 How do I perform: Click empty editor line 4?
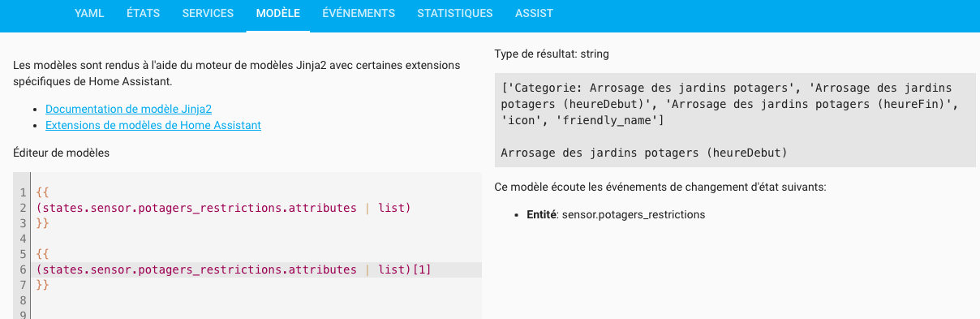tap(258, 239)
